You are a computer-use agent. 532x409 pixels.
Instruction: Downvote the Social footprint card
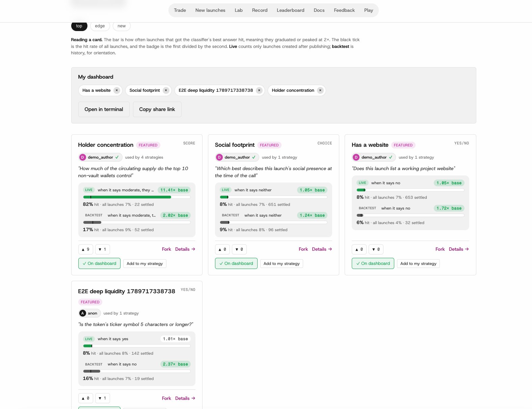pos(239,249)
